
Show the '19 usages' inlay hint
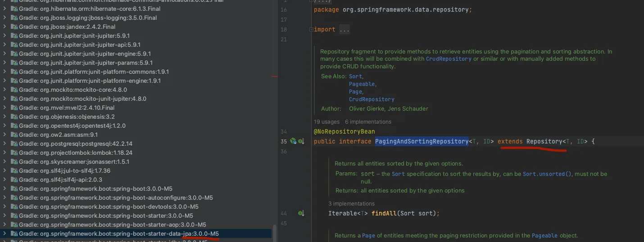click(327, 122)
